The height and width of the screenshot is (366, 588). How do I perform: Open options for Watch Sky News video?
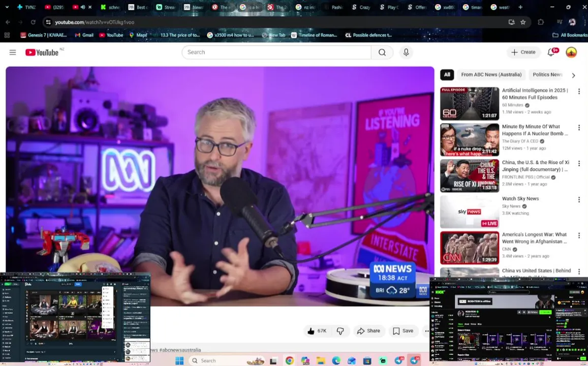tap(579, 199)
